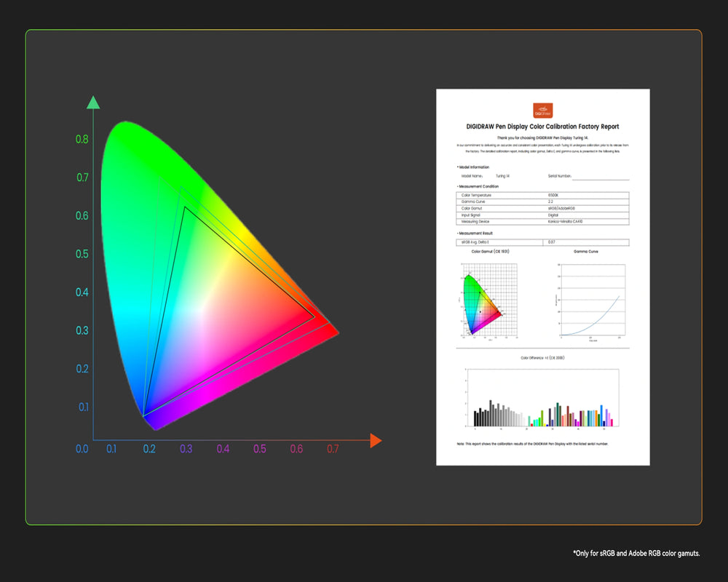Click the pure green top of the gamut diagram

tap(125, 135)
